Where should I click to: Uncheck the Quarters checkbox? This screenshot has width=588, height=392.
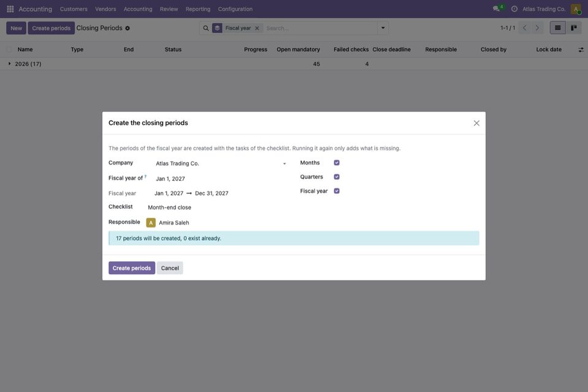click(337, 177)
